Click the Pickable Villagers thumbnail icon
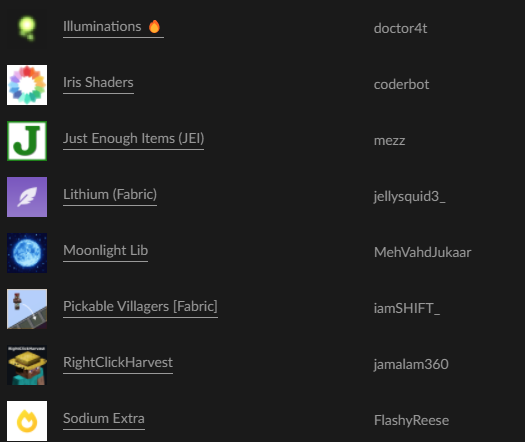Screen dimensions: 525x442 pos(27,309)
